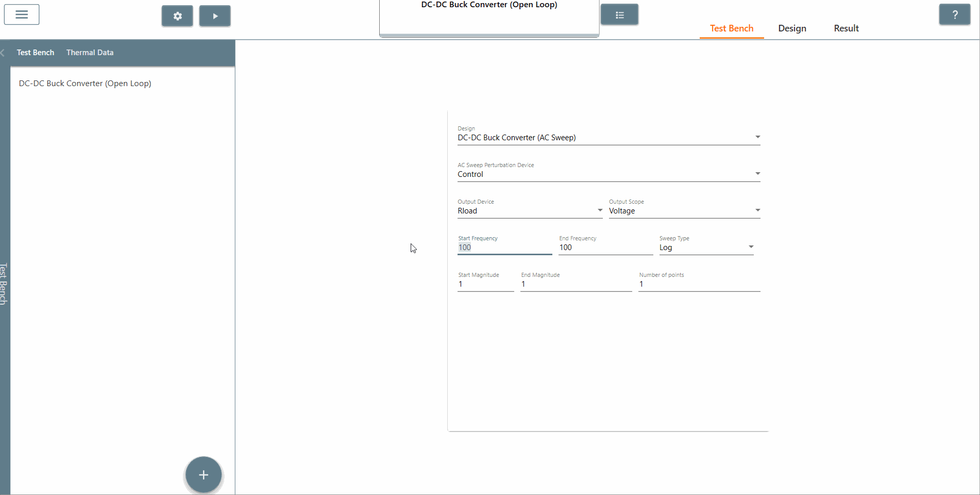Image resolution: width=980 pixels, height=495 pixels.
Task: Switch to the Design tab
Action: coord(792,28)
